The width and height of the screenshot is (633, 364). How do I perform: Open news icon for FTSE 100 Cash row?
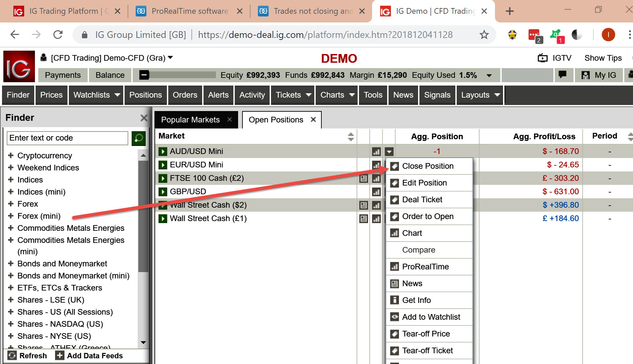[363, 178]
